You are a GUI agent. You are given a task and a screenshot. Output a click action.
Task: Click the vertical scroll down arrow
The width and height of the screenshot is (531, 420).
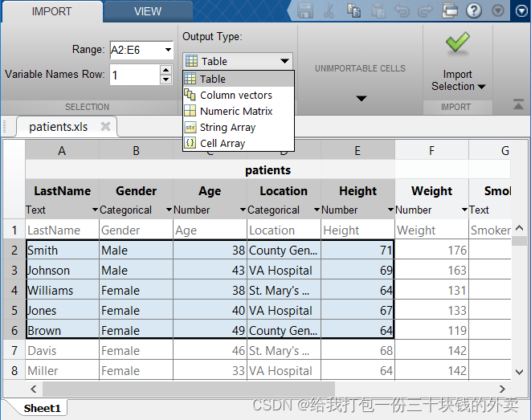tap(520, 372)
